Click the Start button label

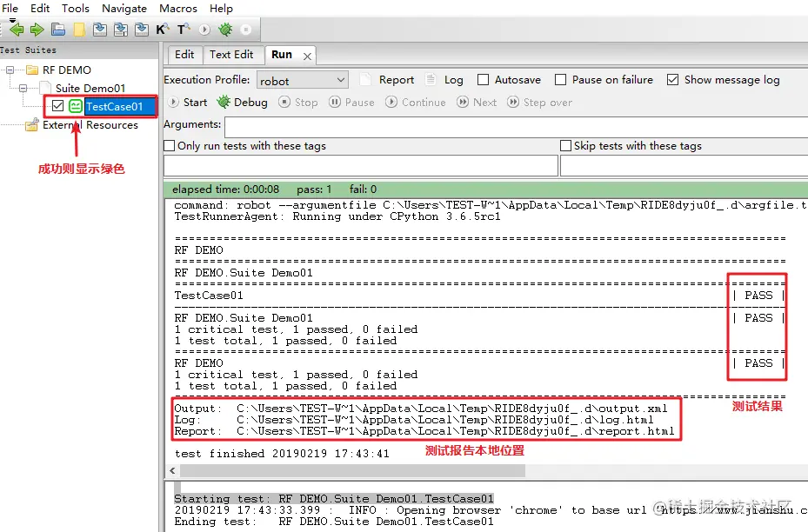tap(196, 102)
